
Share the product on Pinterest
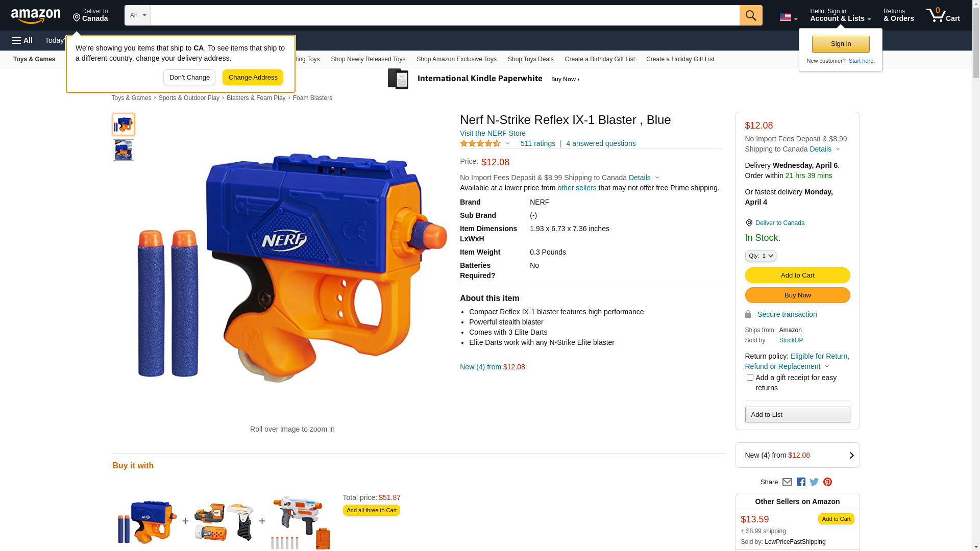pyautogui.click(x=827, y=482)
